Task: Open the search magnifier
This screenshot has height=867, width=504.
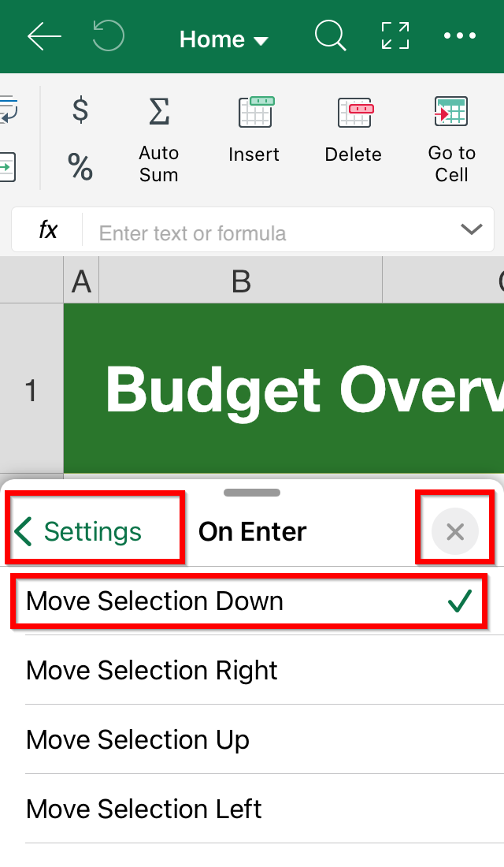Action: coord(331,36)
